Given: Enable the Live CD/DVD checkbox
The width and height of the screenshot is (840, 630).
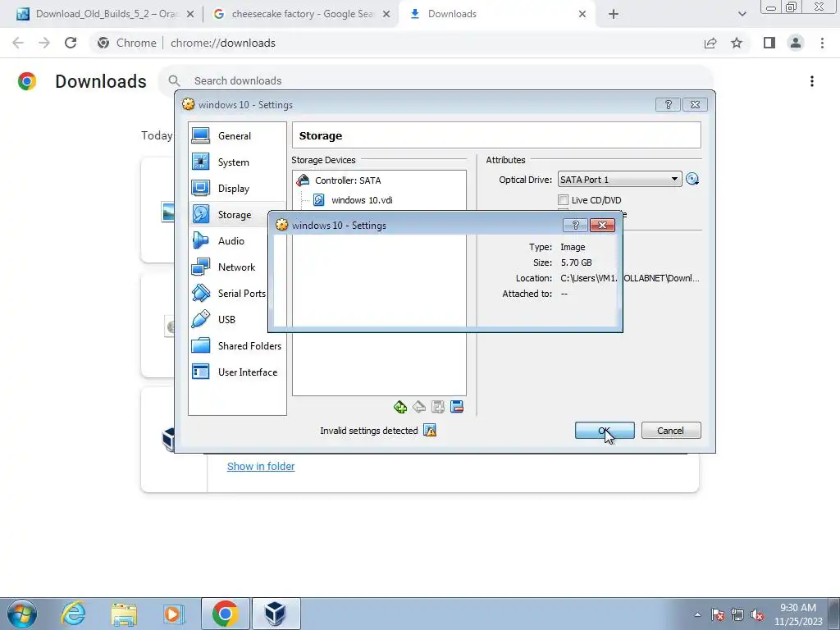Looking at the screenshot, I should [x=563, y=200].
